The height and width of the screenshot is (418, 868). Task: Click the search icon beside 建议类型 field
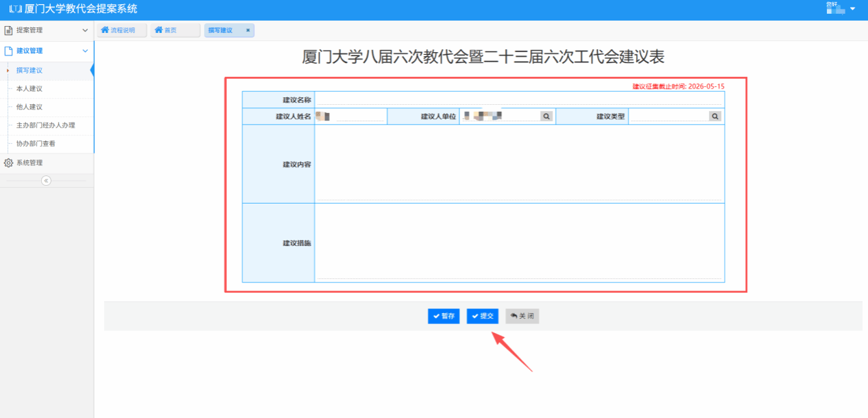(x=715, y=116)
